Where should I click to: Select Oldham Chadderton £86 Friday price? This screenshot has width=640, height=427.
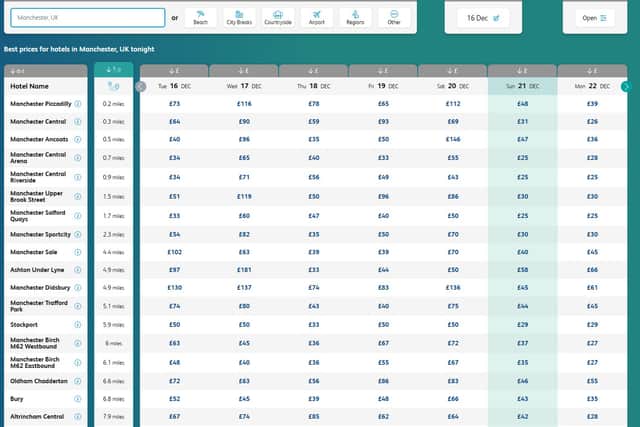(x=383, y=381)
